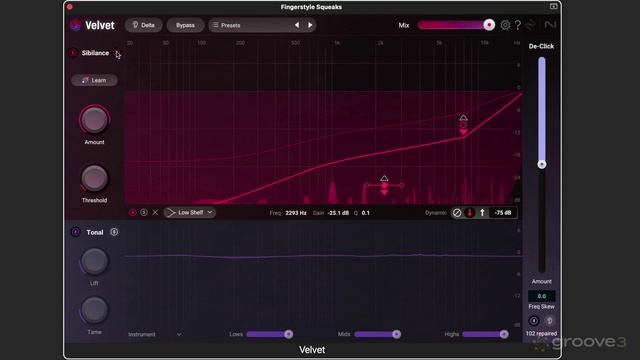The height and width of the screenshot is (360, 640).
Task: Click the De-Click listen ear icon
Action: pyautogui.click(x=550, y=320)
